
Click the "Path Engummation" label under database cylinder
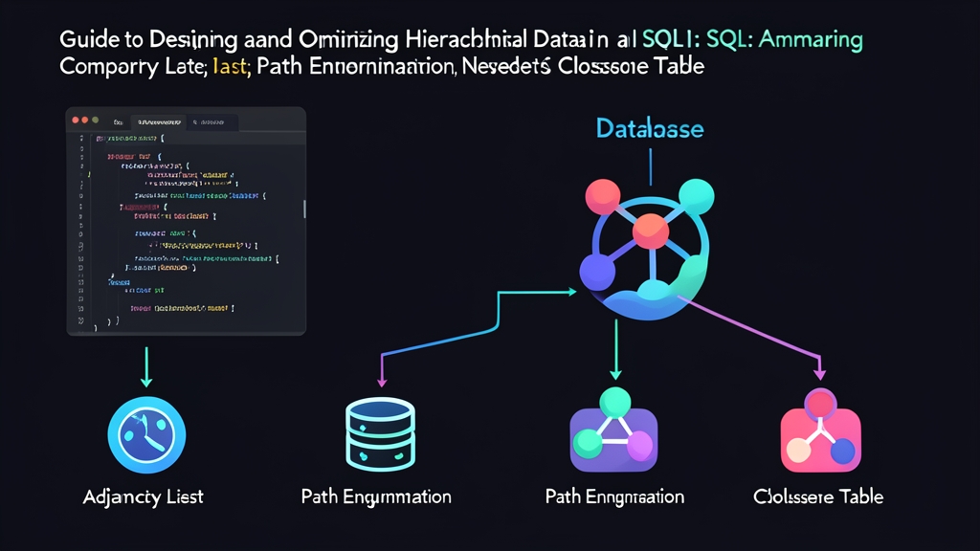click(x=376, y=497)
